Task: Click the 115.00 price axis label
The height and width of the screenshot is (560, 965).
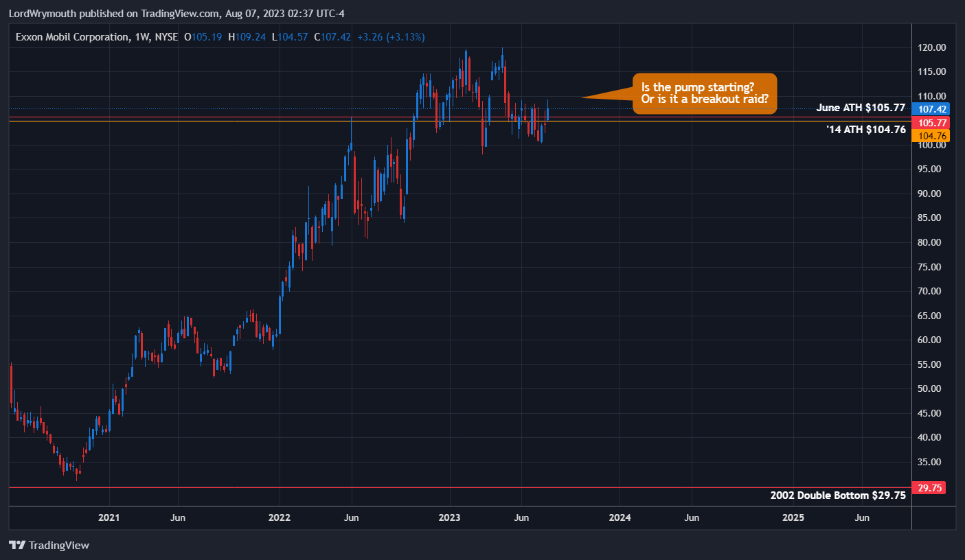Action: tap(933, 72)
